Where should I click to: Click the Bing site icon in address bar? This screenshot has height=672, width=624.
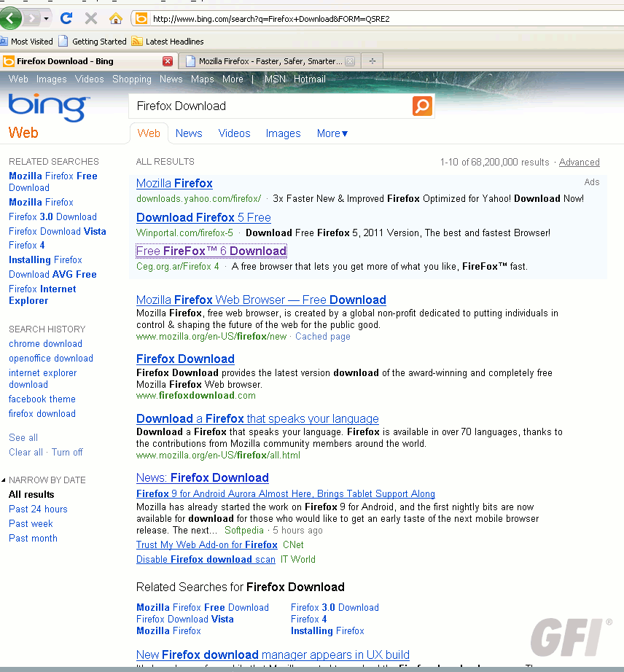click(x=141, y=18)
